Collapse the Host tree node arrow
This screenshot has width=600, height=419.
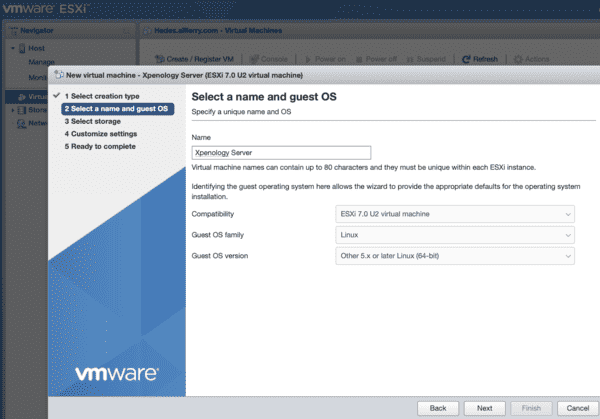click(x=13, y=48)
